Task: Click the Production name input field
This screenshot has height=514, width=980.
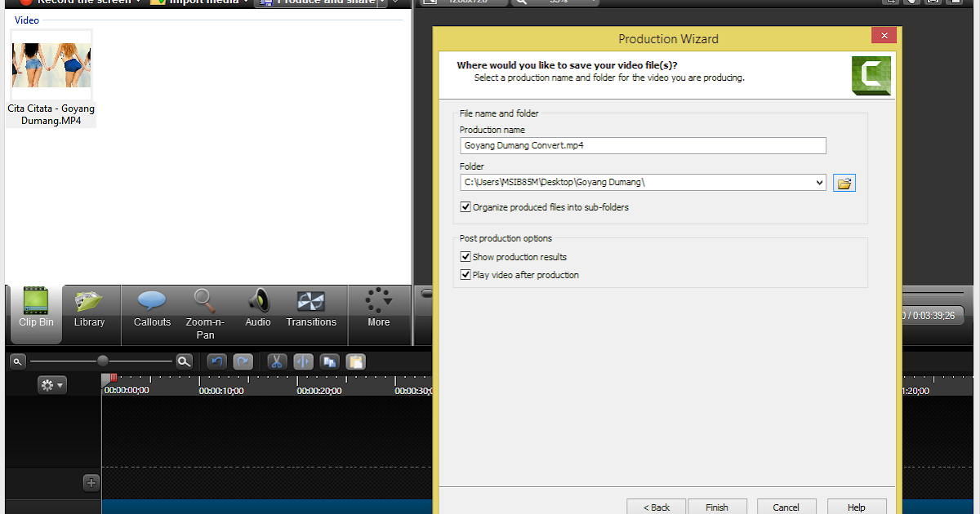Action: coord(643,145)
